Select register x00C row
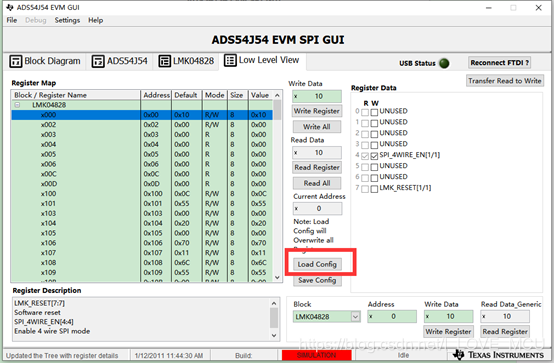 (x=142, y=174)
